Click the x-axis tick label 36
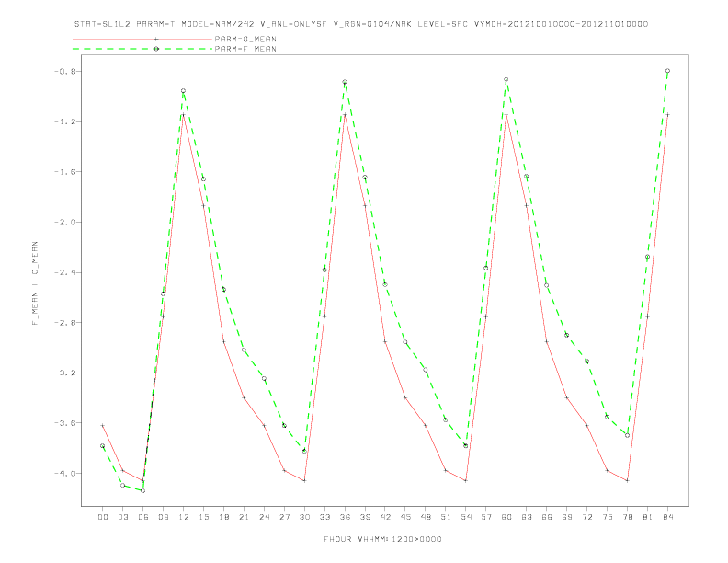The image size is (728, 563). pos(345,517)
